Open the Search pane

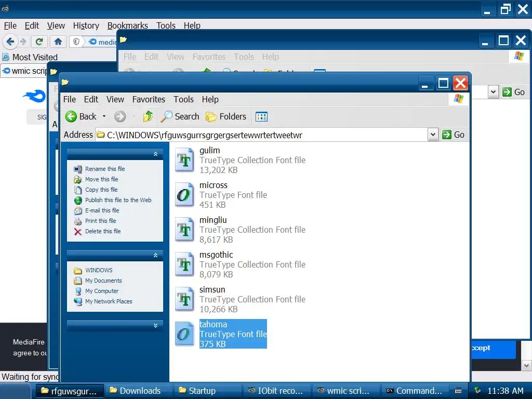click(180, 116)
